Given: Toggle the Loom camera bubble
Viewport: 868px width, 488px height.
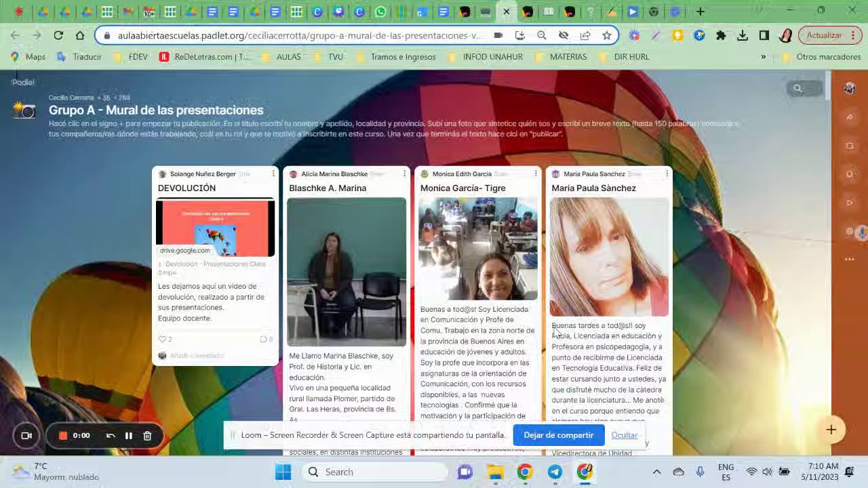Looking at the screenshot, I should pyautogui.click(x=26, y=436).
